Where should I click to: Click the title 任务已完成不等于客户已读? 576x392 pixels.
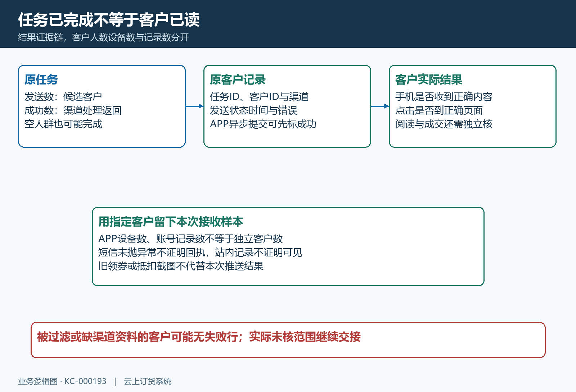(x=109, y=20)
